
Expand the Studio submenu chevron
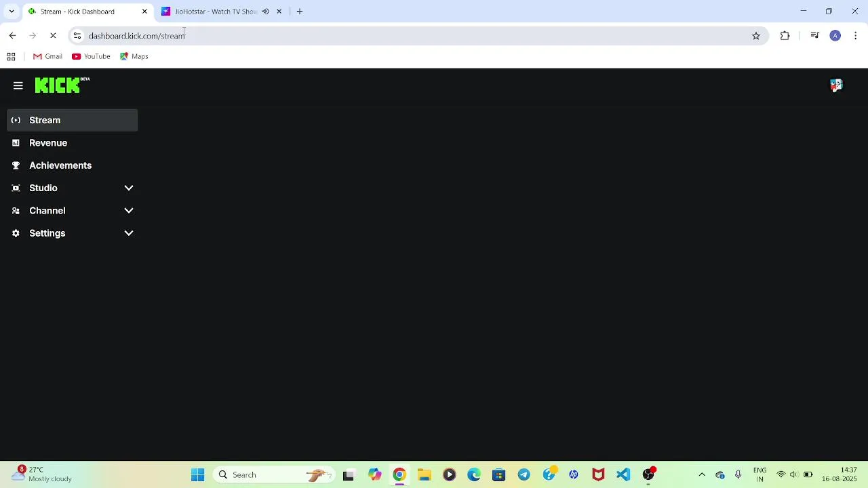(129, 188)
